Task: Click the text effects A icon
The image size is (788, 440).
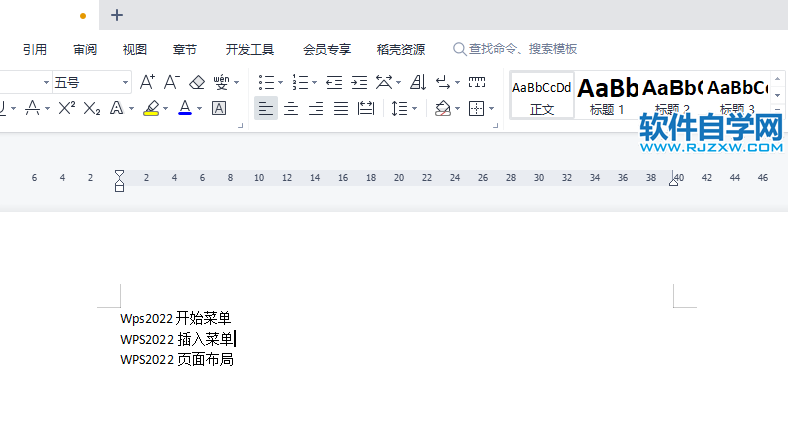Action: pyautogui.click(x=117, y=108)
